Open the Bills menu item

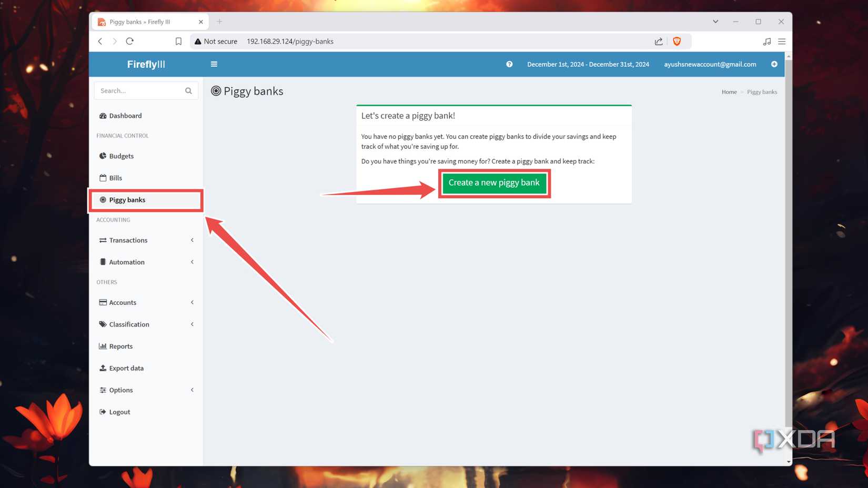click(146, 178)
